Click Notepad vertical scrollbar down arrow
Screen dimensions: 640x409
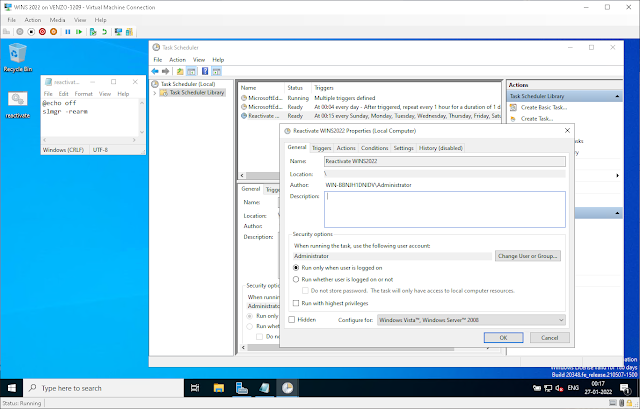142,132
